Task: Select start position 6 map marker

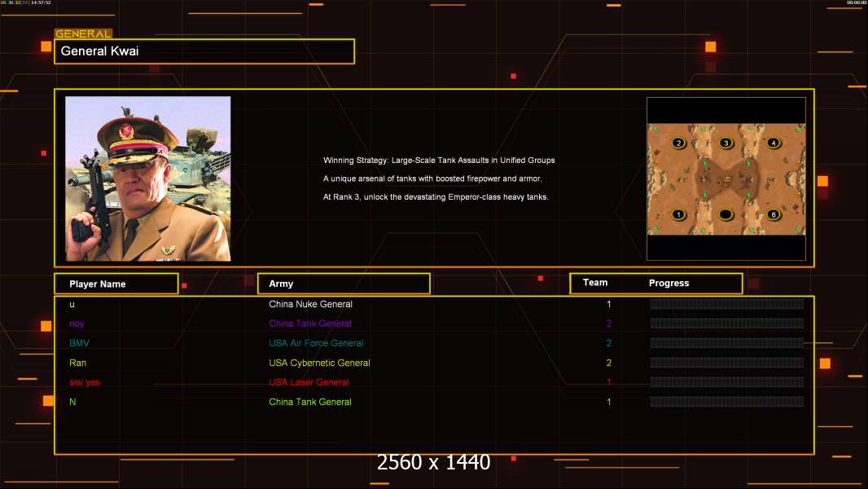Action: tap(774, 215)
